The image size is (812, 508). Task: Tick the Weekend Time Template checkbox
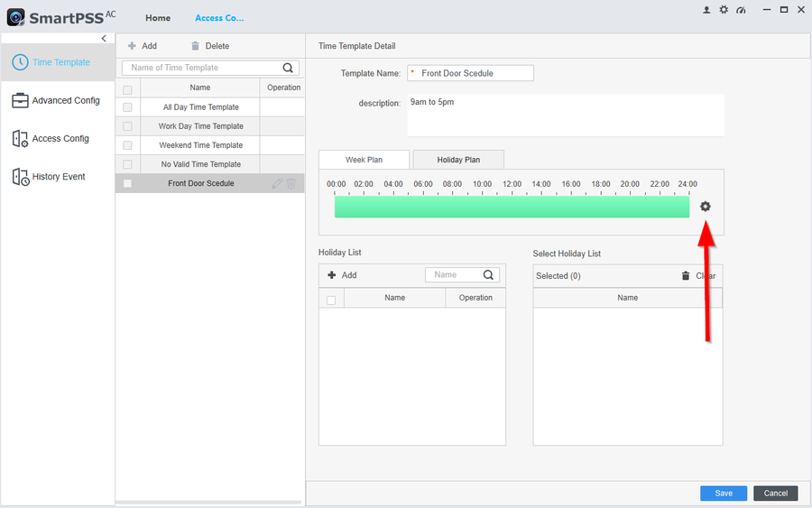(127, 145)
